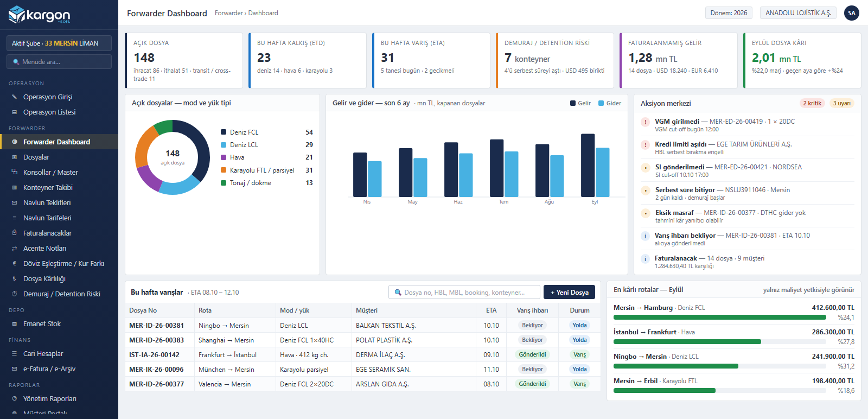Select Dosya Kârlılığı from the sidebar
Viewport: 868px width, 419px height.
(x=59, y=279)
